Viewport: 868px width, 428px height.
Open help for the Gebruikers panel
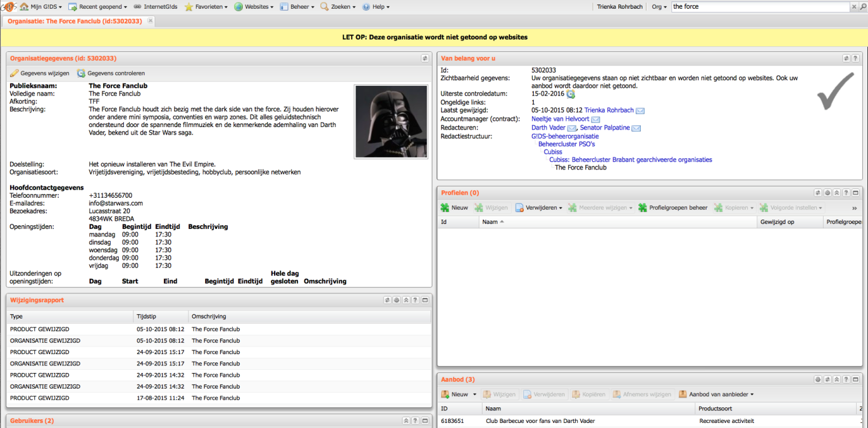click(416, 421)
